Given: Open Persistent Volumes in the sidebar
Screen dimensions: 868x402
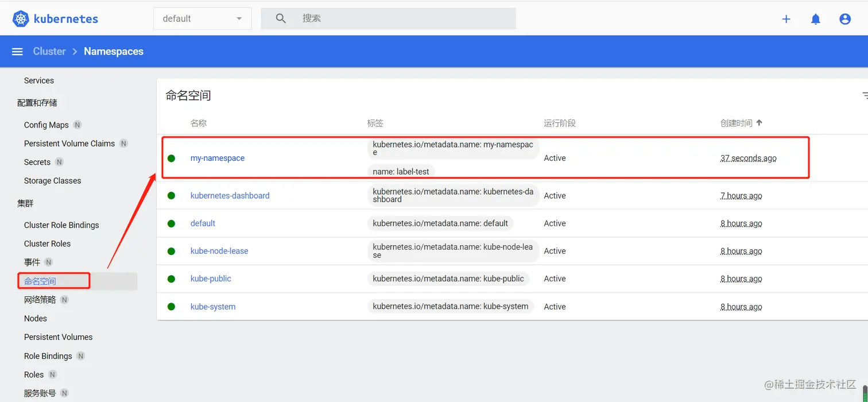Looking at the screenshot, I should [59, 337].
